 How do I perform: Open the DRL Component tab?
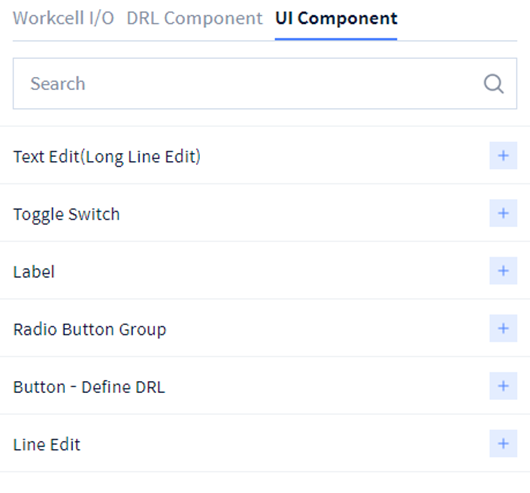(x=194, y=18)
